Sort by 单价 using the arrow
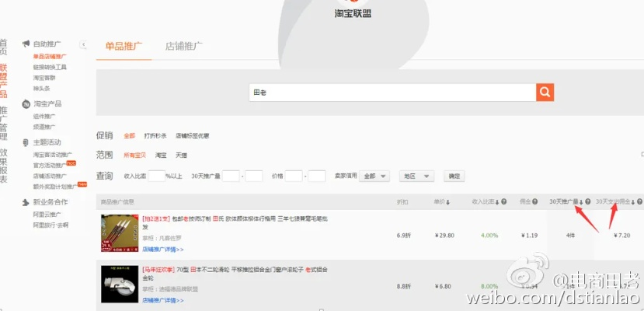 tap(448, 202)
